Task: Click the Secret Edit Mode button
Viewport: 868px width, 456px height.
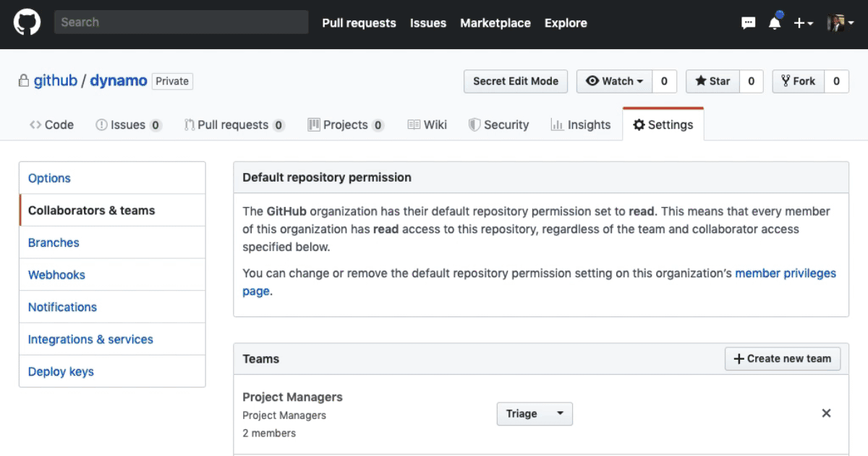Action: (516, 81)
